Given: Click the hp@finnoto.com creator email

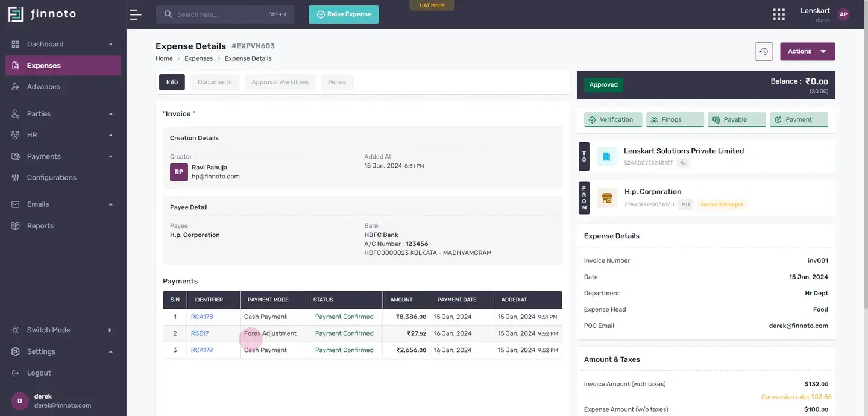Looking at the screenshot, I should coord(216,177).
